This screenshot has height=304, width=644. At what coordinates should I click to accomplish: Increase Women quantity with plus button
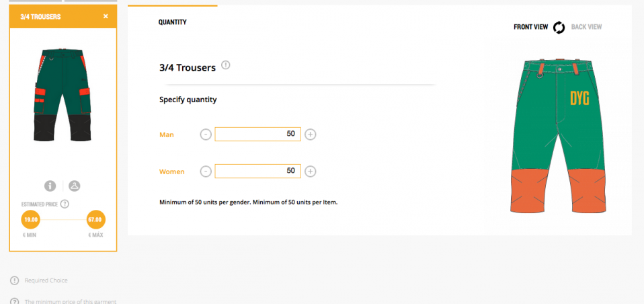coord(311,172)
